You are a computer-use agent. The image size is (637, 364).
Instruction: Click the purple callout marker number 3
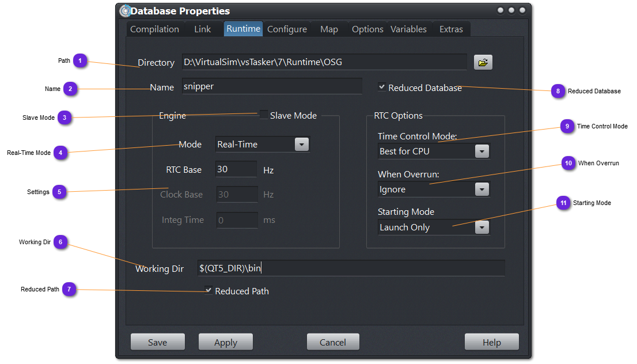click(x=65, y=117)
